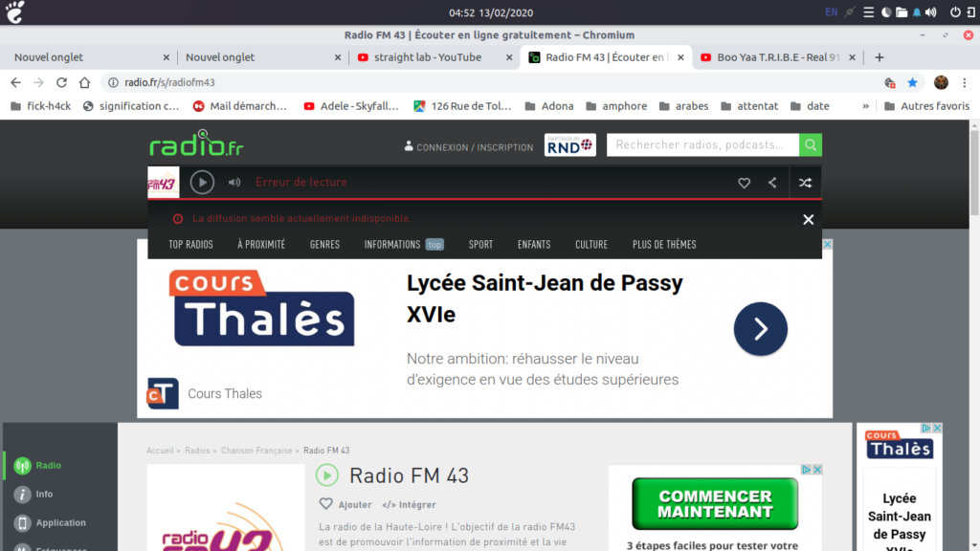Open the GENRES menu
The image size is (980, 551).
click(x=325, y=244)
